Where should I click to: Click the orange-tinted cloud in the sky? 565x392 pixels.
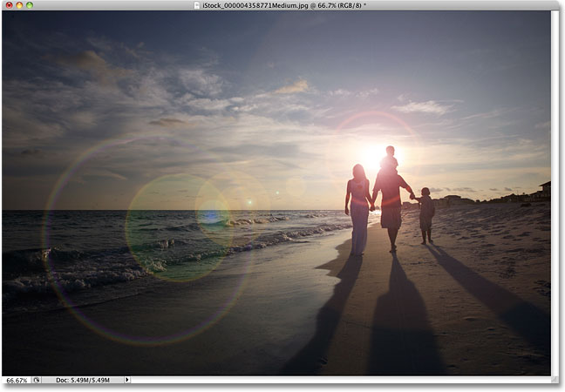coord(294,87)
